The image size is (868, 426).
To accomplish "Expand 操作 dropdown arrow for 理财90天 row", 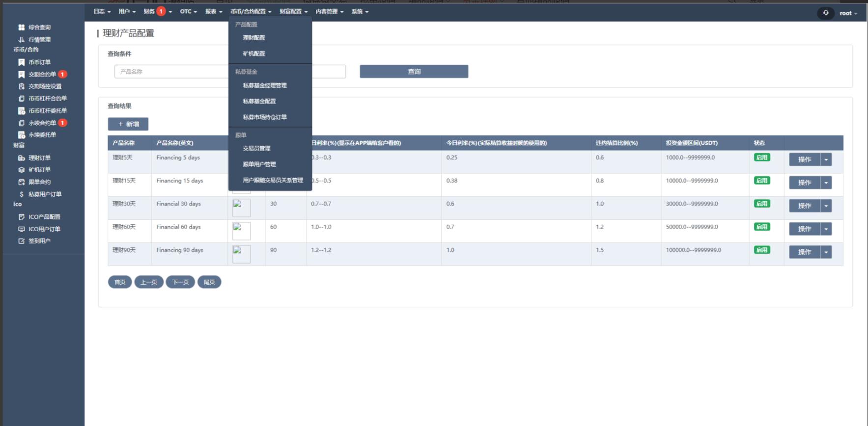I will (826, 252).
